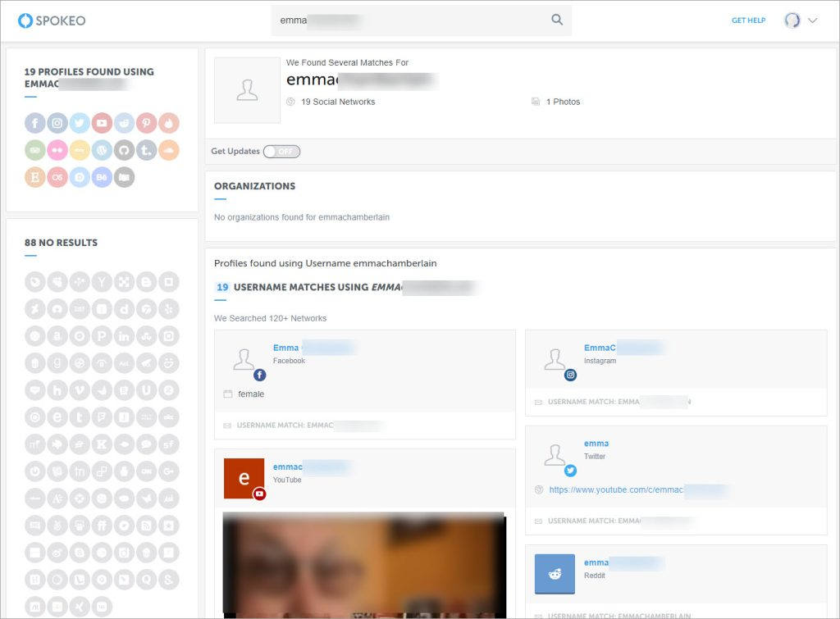This screenshot has width=840, height=619.
Task: Click the YouTube channel 'e' avatar
Action: click(244, 478)
